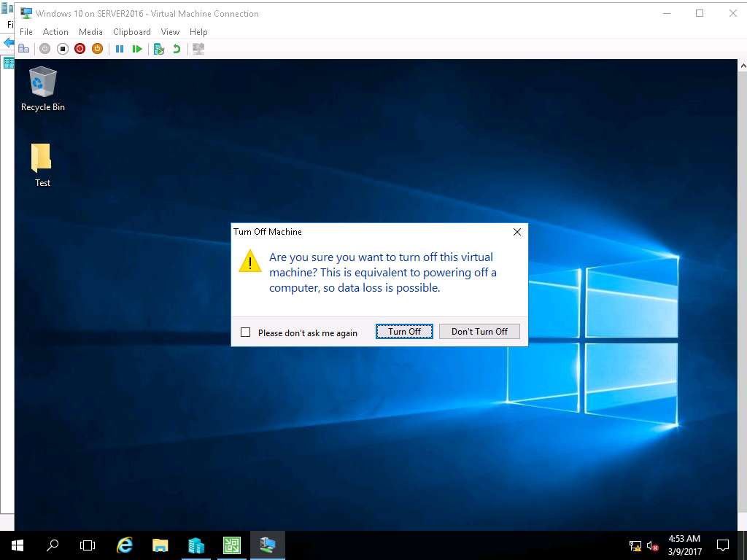
Task: Click the Enhanced Session toolbar icon
Action: coord(198,49)
